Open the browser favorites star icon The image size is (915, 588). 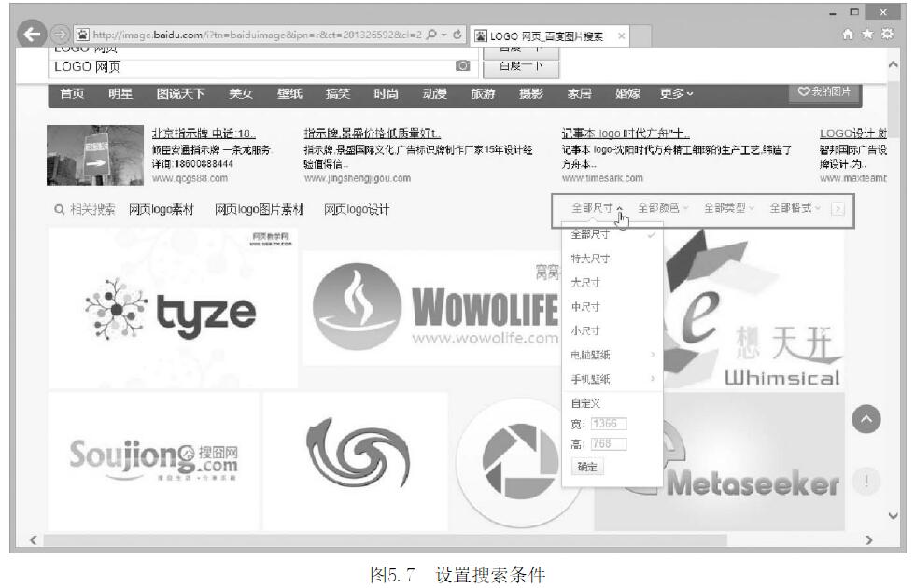[865, 35]
